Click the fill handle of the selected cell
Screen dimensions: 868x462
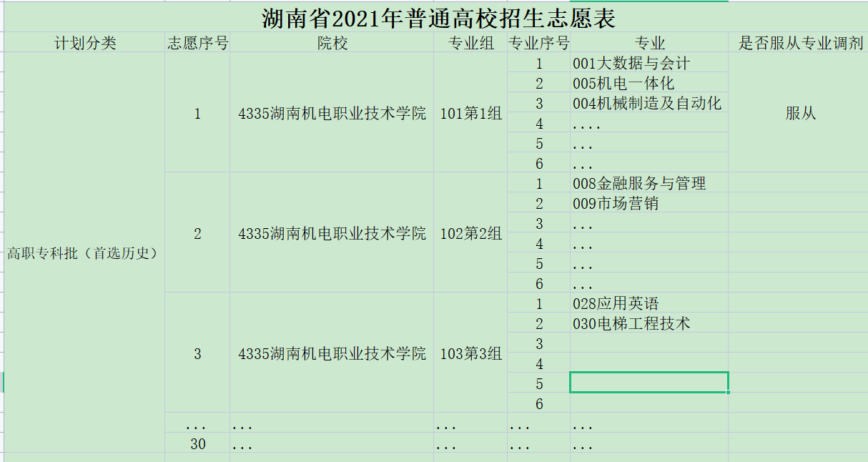pos(728,392)
